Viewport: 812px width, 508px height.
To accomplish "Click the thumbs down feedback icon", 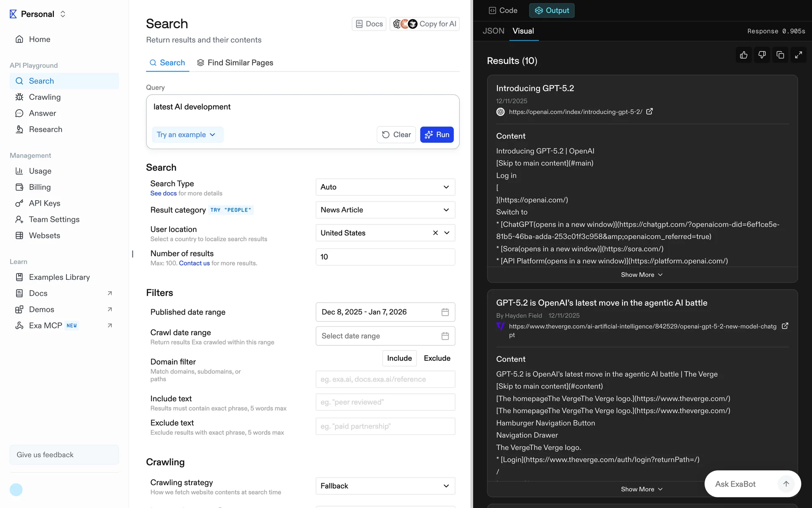I will 762,55.
